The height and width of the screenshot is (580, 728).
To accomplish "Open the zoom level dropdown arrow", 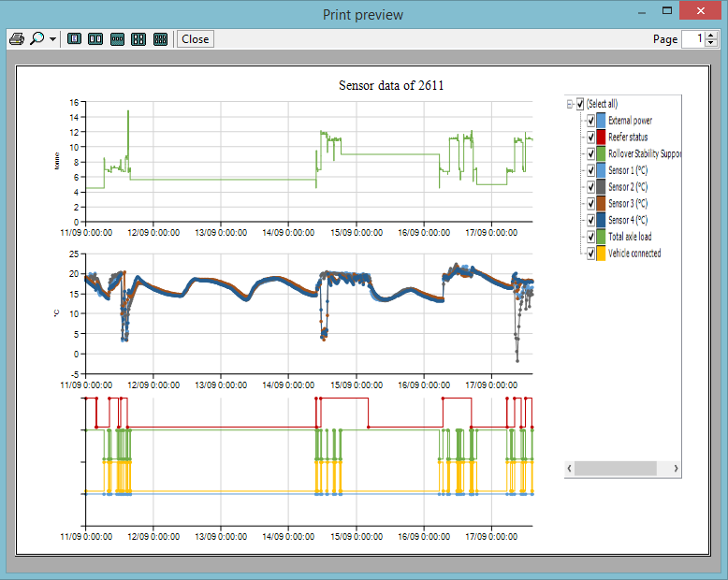I will pyautogui.click(x=52, y=39).
